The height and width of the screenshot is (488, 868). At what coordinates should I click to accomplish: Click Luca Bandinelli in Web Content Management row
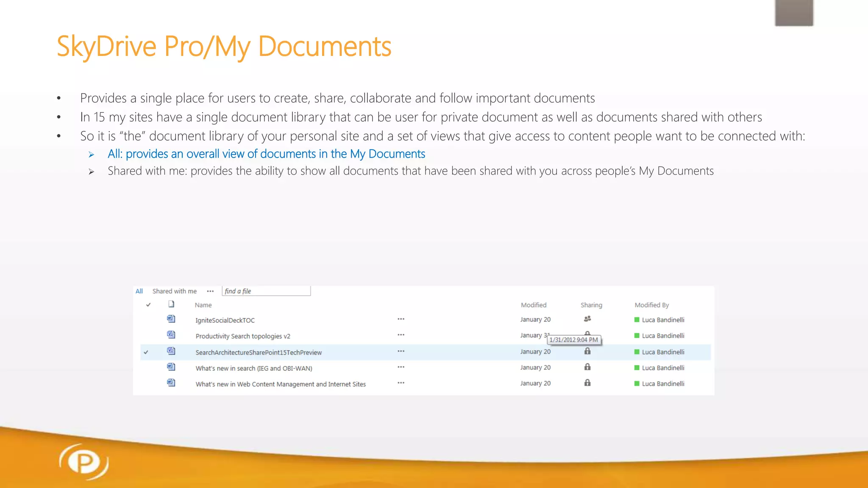coord(663,383)
